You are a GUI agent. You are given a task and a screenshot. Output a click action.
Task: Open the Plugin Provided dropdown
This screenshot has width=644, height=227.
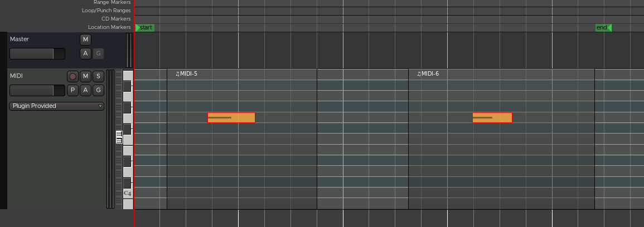tap(56, 106)
